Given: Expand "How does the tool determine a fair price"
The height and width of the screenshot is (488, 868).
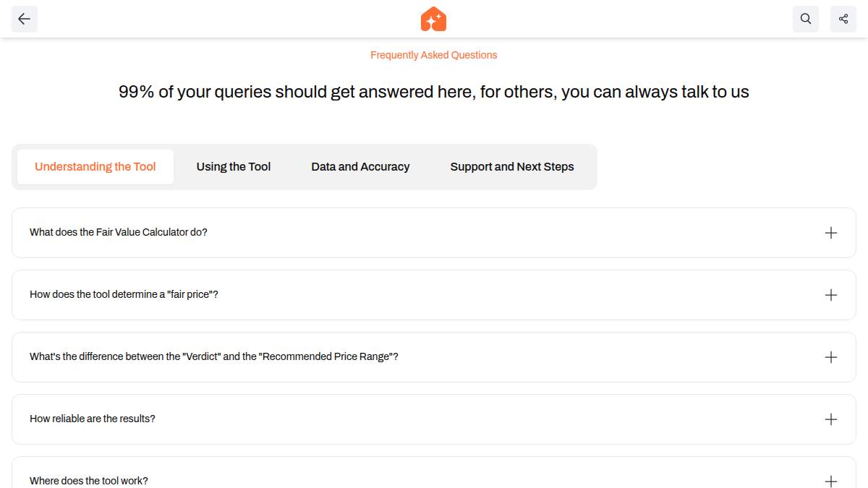Looking at the screenshot, I should [x=124, y=295].
